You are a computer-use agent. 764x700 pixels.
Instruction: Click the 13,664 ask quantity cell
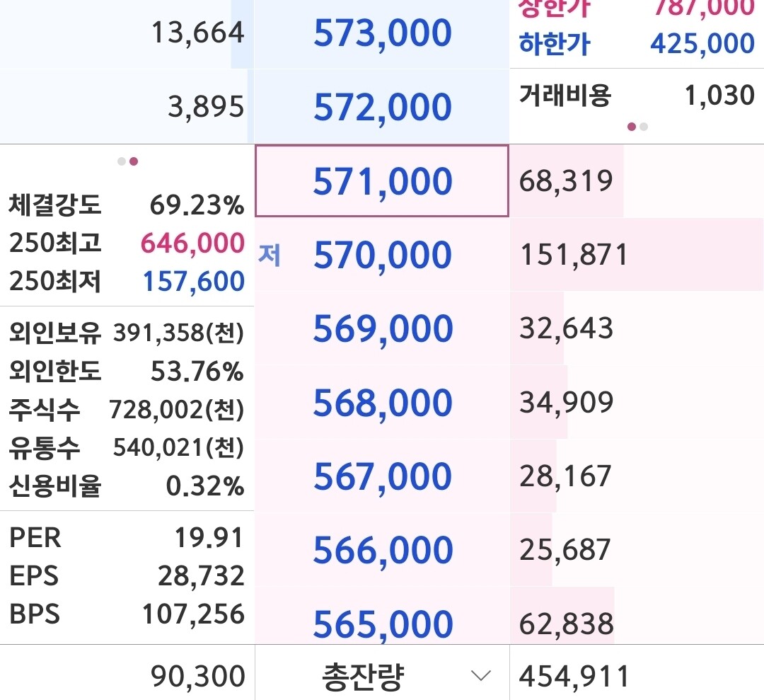pos(197,33)
